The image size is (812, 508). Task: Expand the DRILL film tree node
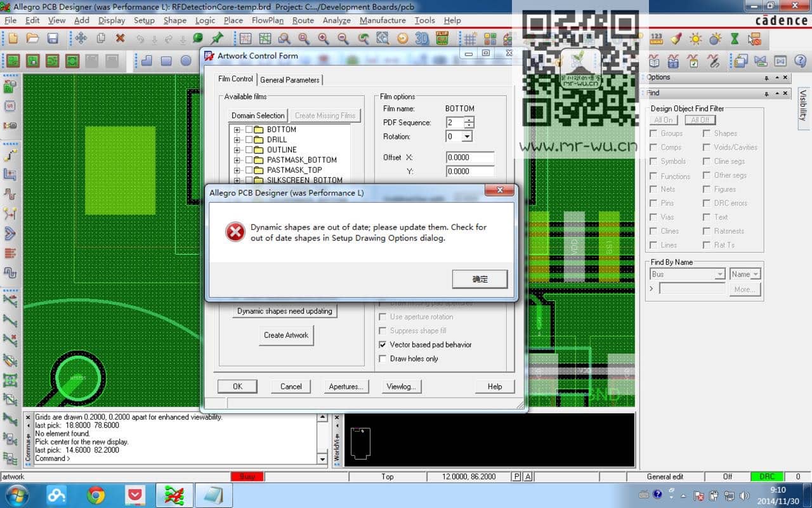[x=238, y=140]
